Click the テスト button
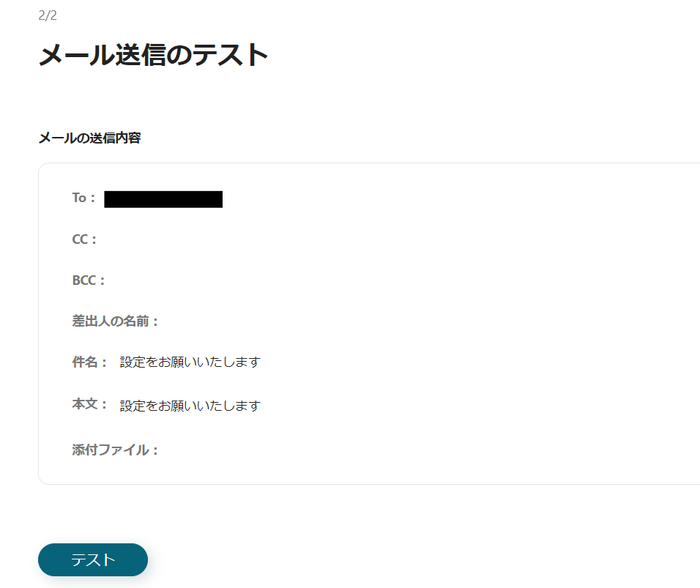The height and width of the screenshot is (588, 700). (x=93, y=559)
